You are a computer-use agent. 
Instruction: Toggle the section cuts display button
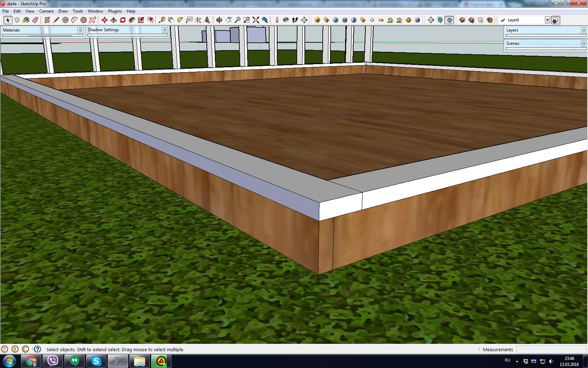pos(449,20)
